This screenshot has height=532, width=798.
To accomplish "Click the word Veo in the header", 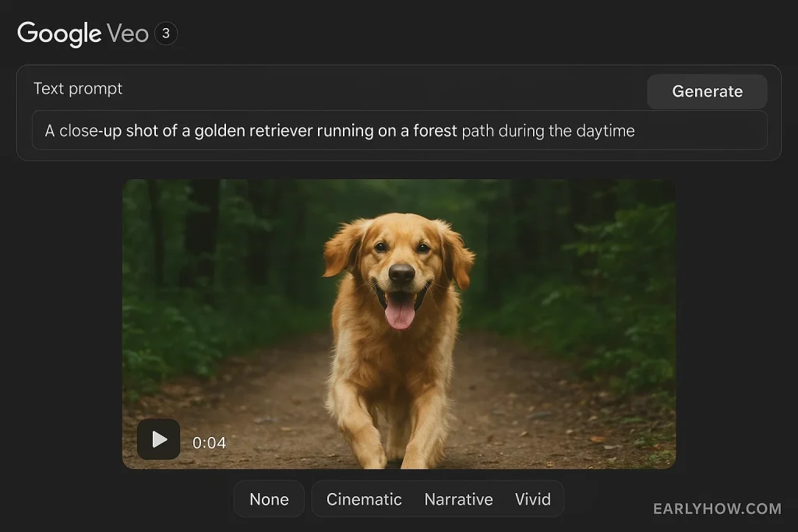I will pos(127,33).
